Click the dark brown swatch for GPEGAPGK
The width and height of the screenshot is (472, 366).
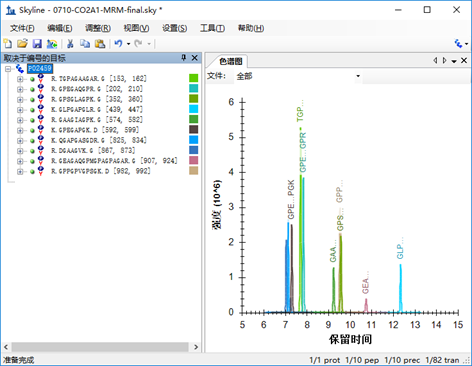tap(193, 129)
